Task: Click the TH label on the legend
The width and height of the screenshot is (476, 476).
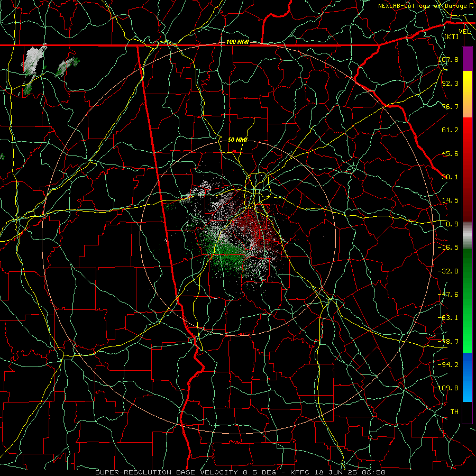Action: [454, 412]
